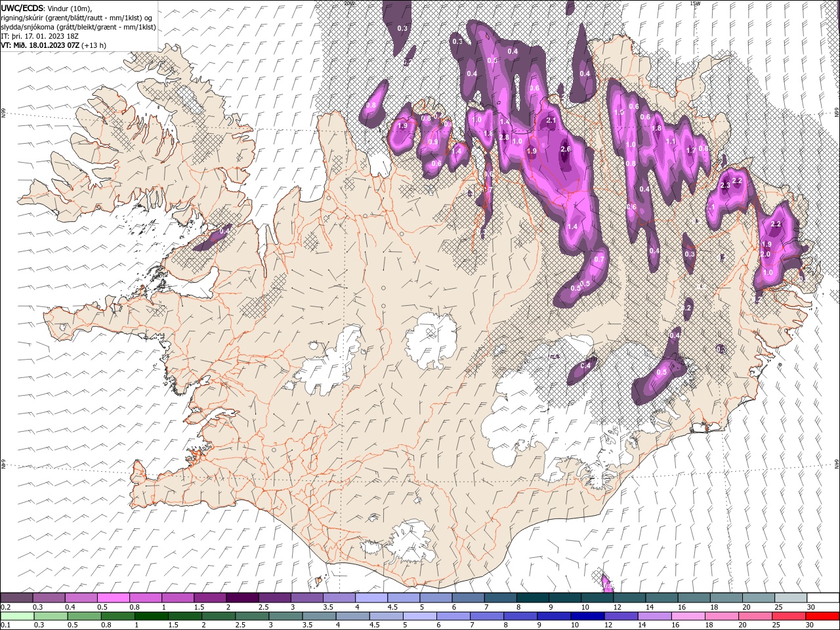Image resolution: width=840 pixels, height=630 pixels.
Task: Pick the palest green rain legend swatch at 0.1
Action: 16,616
